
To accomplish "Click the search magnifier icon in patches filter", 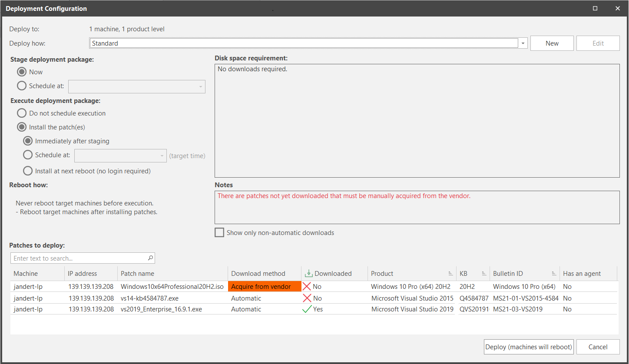I will pyautogui.click(x=150, y=258).
